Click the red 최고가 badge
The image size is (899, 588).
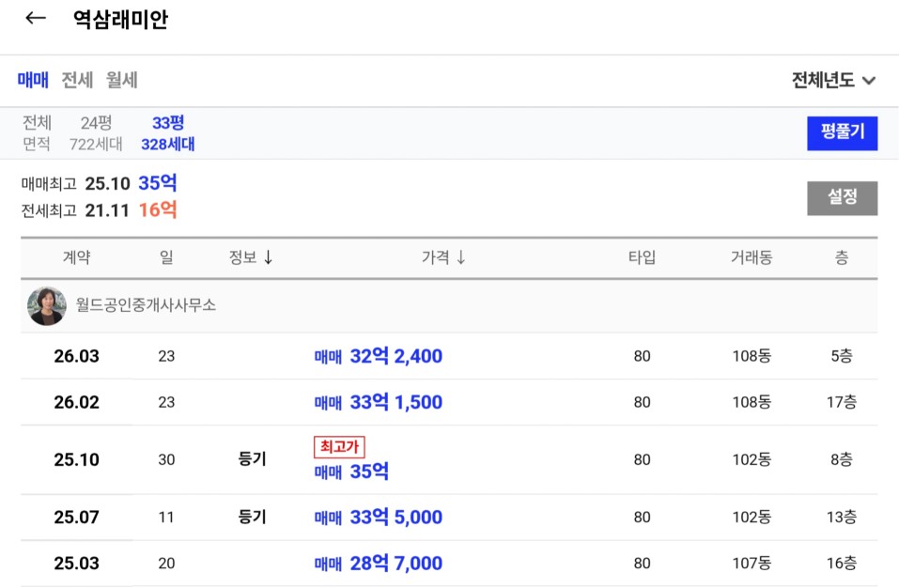(338, 447)
